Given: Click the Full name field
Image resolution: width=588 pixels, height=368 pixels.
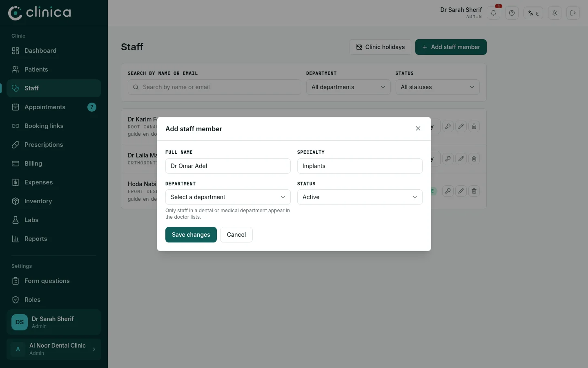Looking at the screenshot, I should [228, 166].
